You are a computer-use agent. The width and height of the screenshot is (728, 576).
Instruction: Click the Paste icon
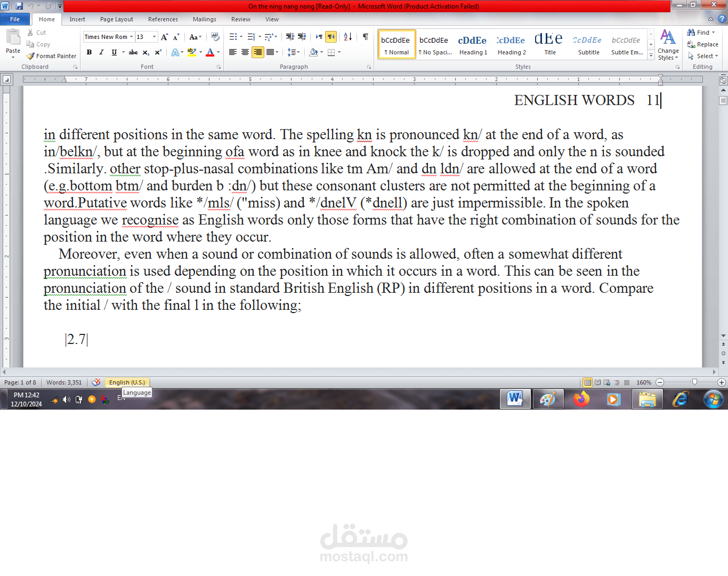point(13,37)
